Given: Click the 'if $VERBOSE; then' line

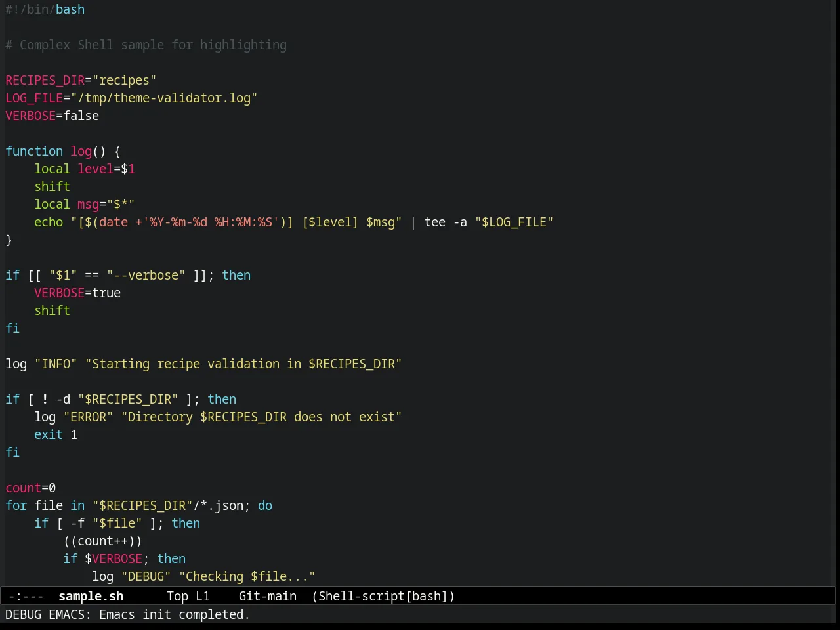Looking at the screenshot, I should point(125,558).
